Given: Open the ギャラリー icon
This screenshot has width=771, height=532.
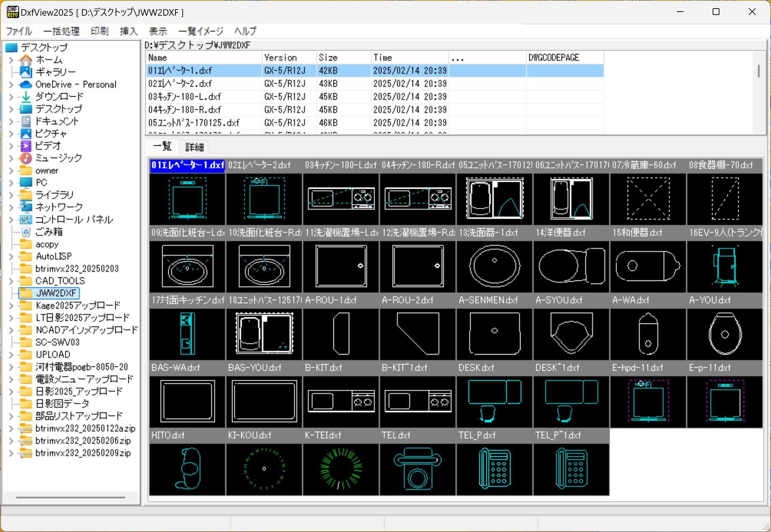Looking at the screenshot, I should [25, 72].
